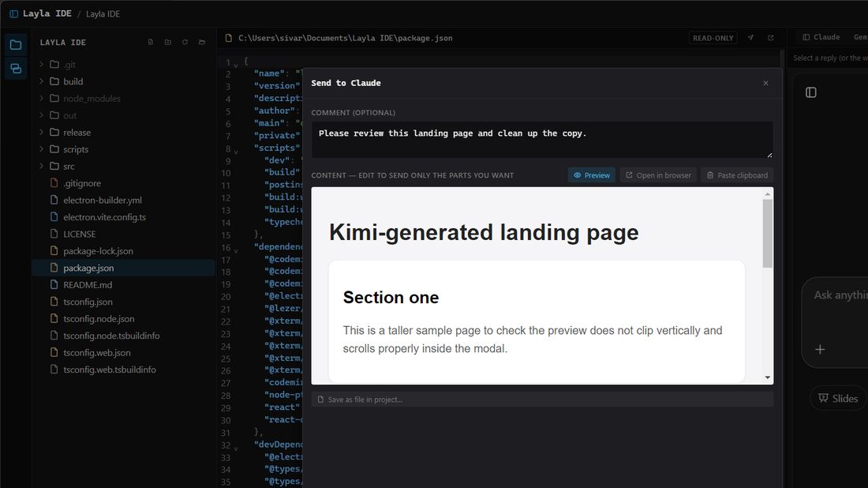
Task: Collapse the code fold arrow at line 8
Action: click(236, 152)
